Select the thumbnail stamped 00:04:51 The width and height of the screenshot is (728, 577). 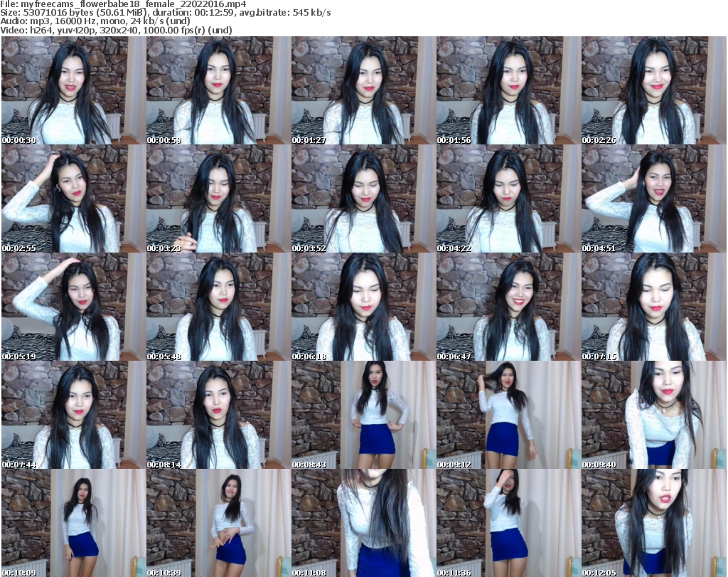pyautogui.click(x=654, y=198)
